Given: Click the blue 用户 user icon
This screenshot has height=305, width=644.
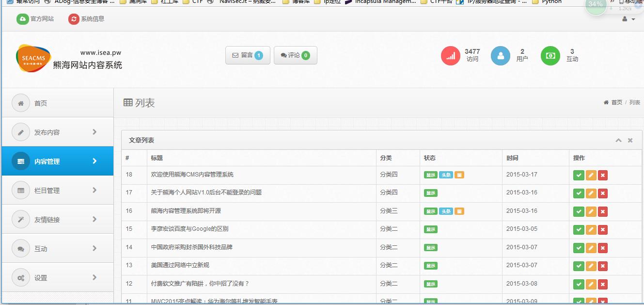Looking at the screenshot, I should [501, 56].
